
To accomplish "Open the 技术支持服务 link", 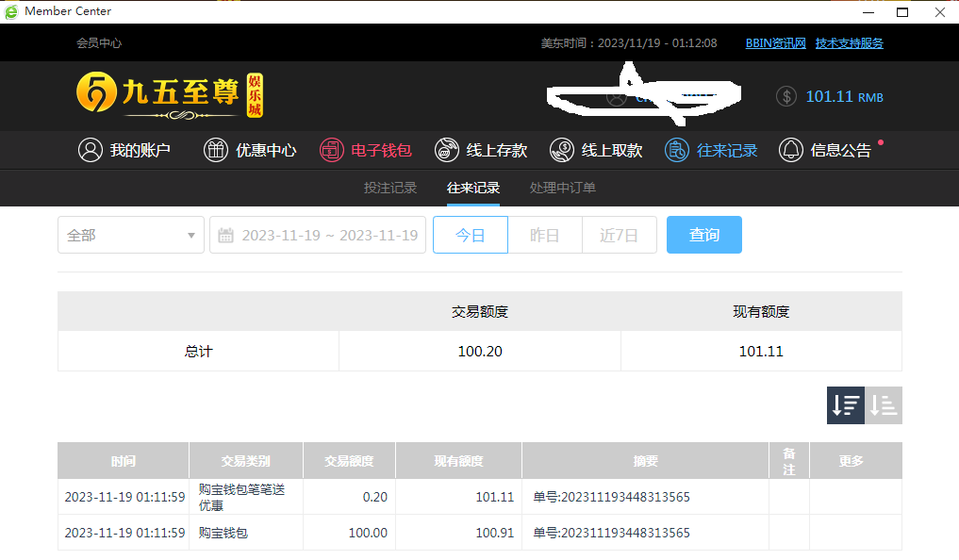I will tap(849, 43).
